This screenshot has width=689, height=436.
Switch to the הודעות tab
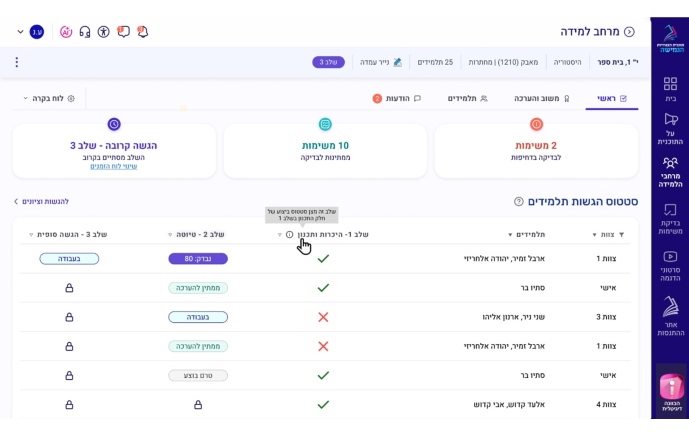tap(397, 98)
